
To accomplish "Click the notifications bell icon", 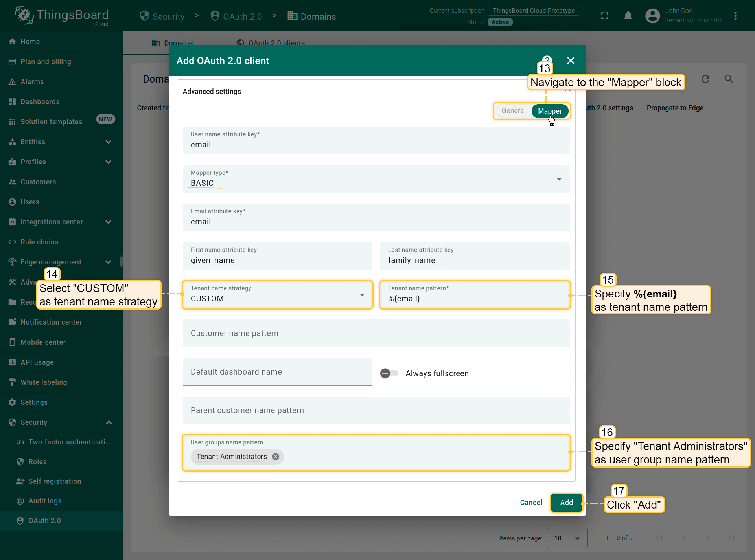I will (628, 16).
